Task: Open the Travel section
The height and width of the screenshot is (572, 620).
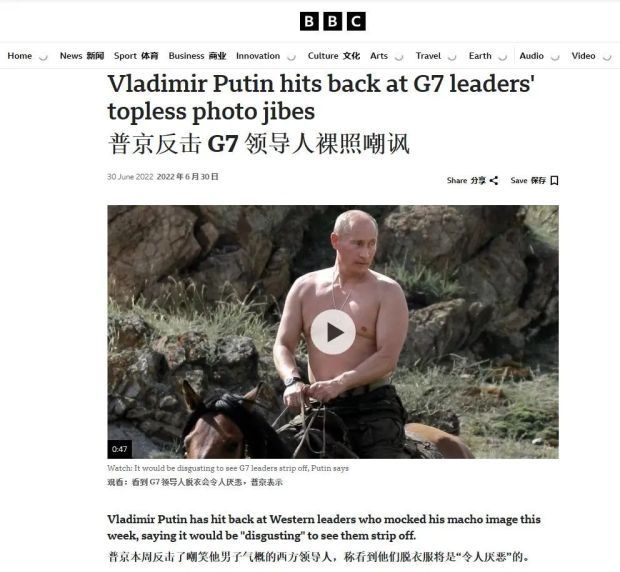Action: (x=428, y=56)
